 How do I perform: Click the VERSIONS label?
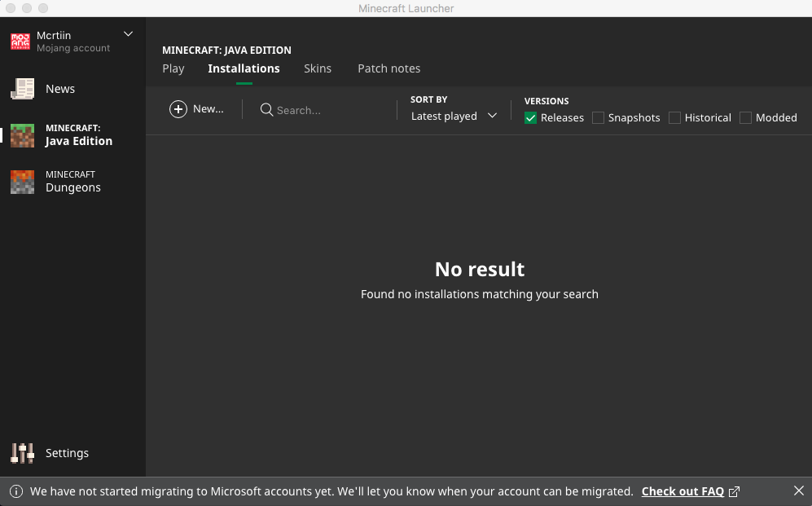(x=546, y=101)
